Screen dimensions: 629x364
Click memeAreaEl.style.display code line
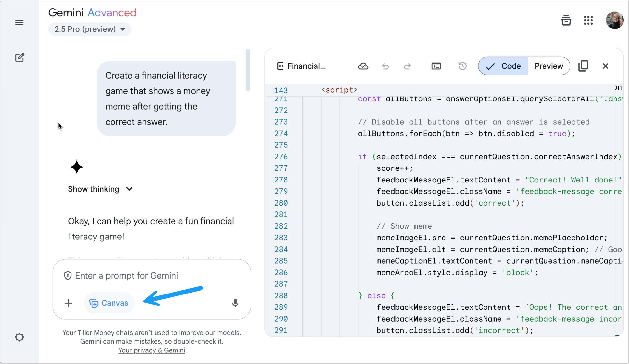[x=457, y=273]
